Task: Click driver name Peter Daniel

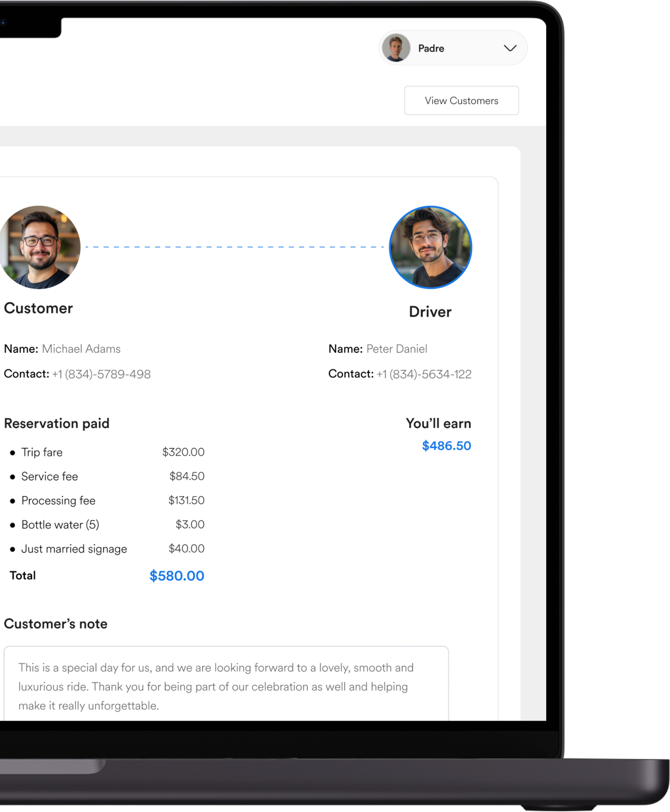Action: (x=397, y=349)
